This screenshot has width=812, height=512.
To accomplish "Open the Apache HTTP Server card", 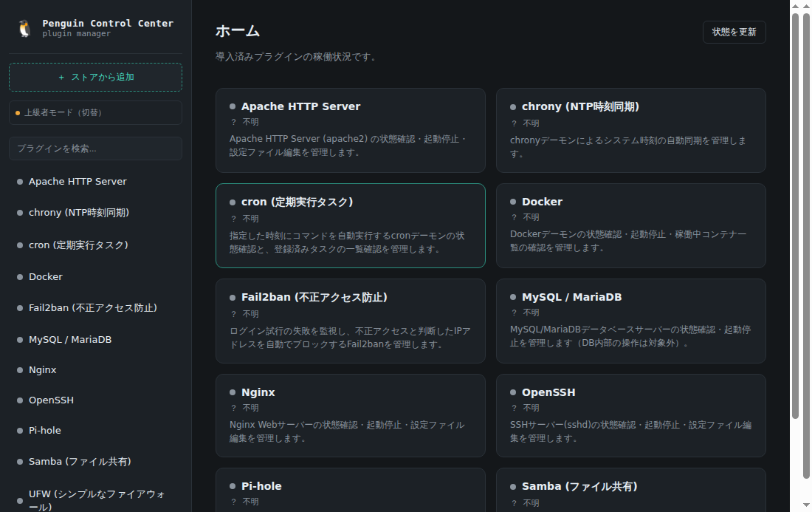I will (x=350, y=130).
